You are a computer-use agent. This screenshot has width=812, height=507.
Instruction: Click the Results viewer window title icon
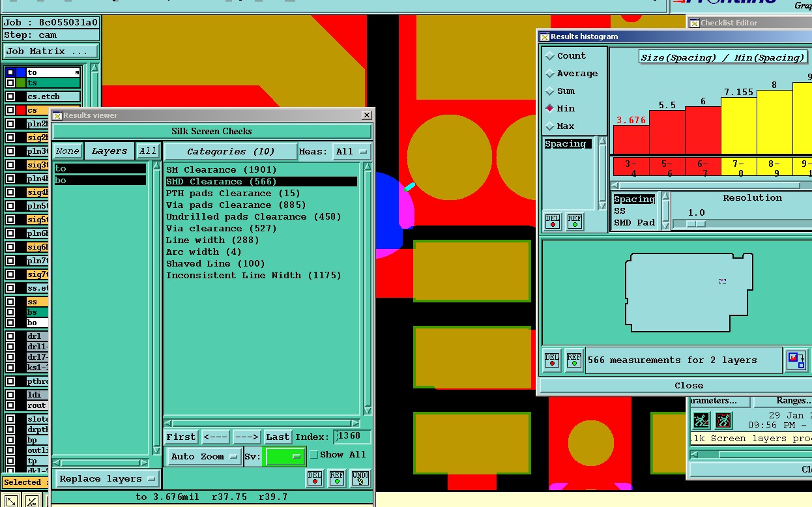[x=57, y=115]
